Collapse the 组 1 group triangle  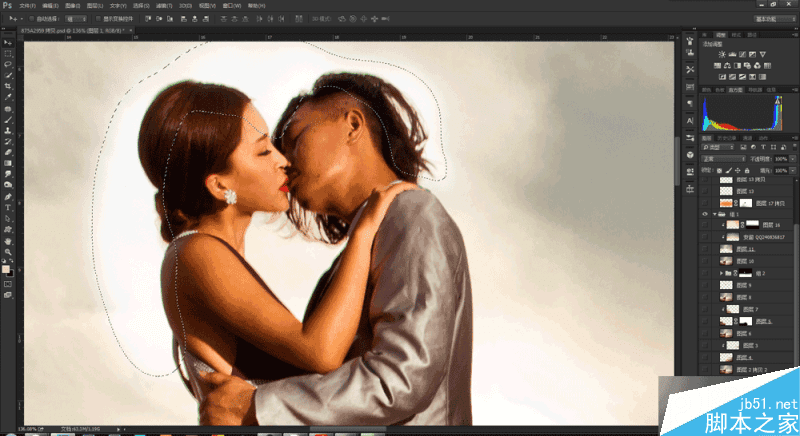pyautogui.click(x=715, y=214)
